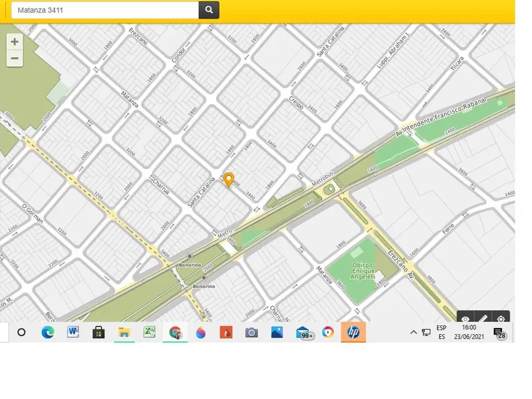Screen dimensions: 532x399
Task: Open Excel from the taskbar
Action: click(x=150, y=332)
